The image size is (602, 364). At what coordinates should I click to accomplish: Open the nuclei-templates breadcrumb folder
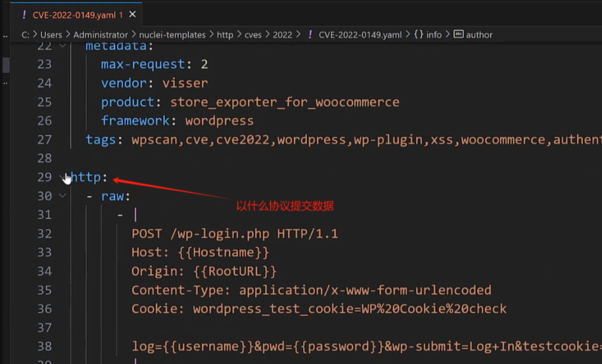172,35
